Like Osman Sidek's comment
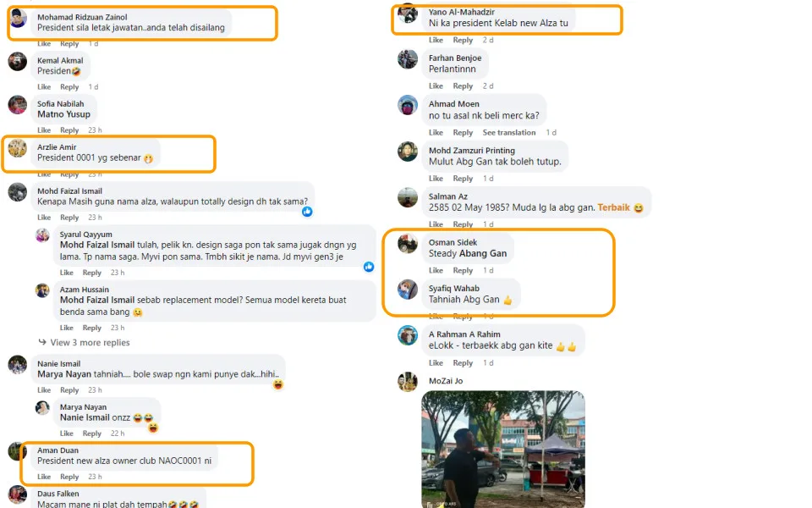This screenshot has width=812, height=508. [436, 271]
